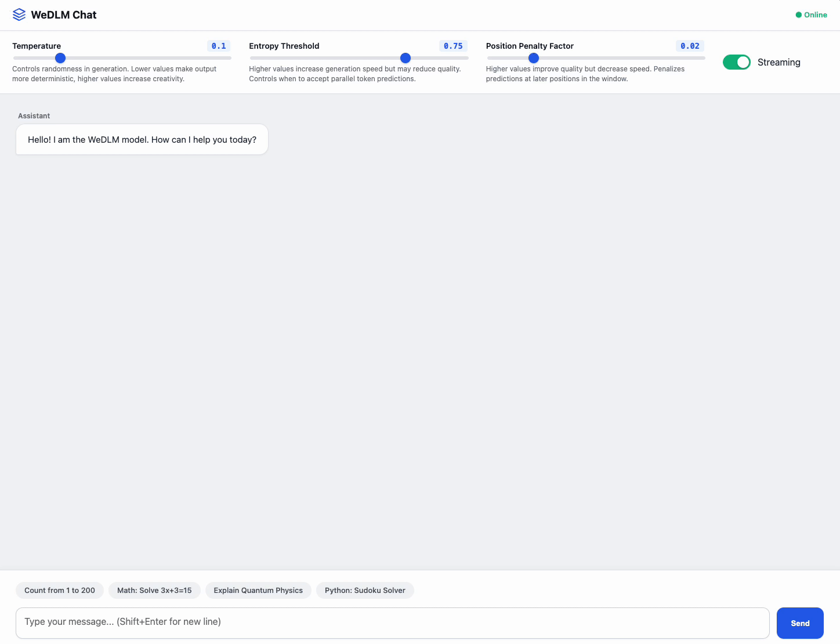840x644 pixels.
Task: Click the Position Penalty value 0.02
Action: 690,46
